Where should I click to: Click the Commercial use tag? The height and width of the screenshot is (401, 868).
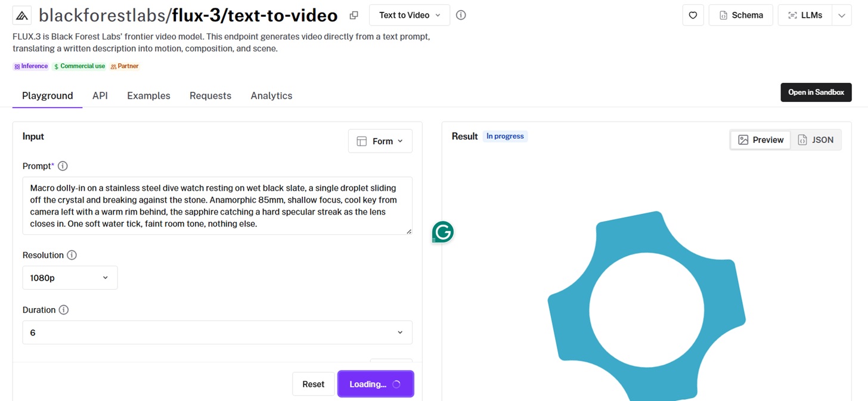(79, 66)
